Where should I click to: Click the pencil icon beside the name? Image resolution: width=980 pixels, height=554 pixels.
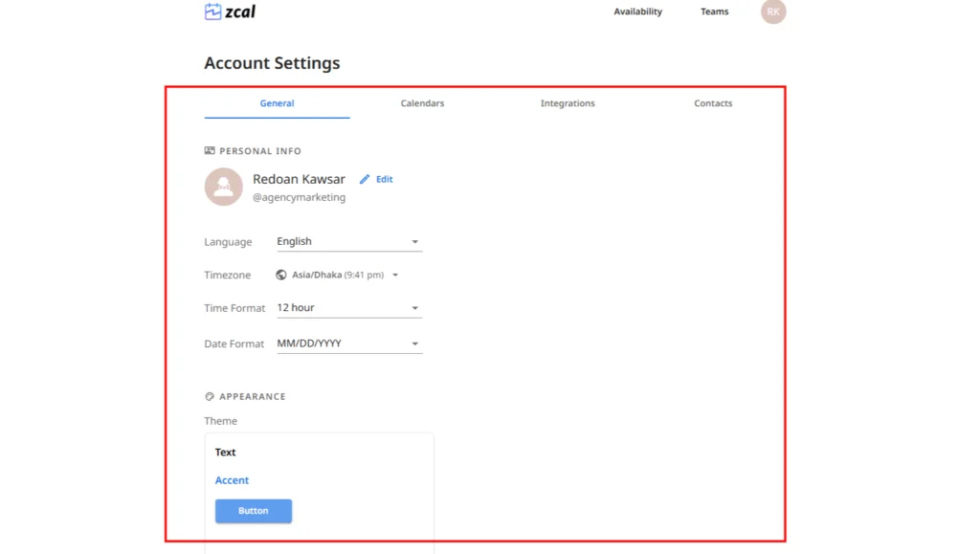[365, 180]
